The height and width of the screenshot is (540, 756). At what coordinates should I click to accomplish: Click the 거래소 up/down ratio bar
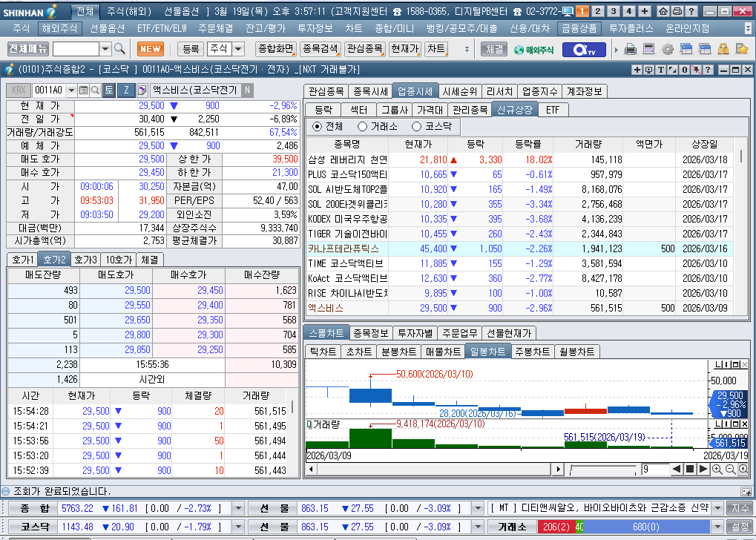(x=623, y=527)
